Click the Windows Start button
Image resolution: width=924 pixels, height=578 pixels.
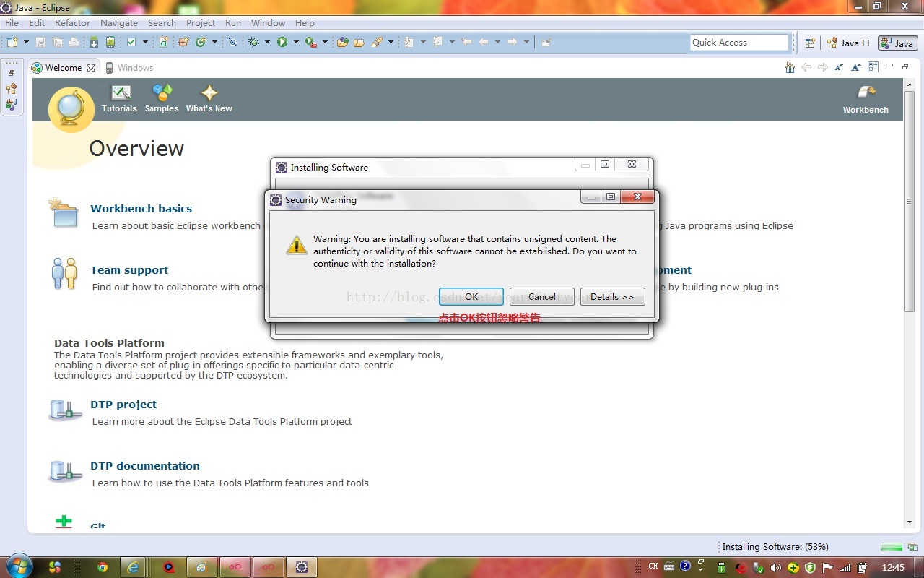coord(18,566)
